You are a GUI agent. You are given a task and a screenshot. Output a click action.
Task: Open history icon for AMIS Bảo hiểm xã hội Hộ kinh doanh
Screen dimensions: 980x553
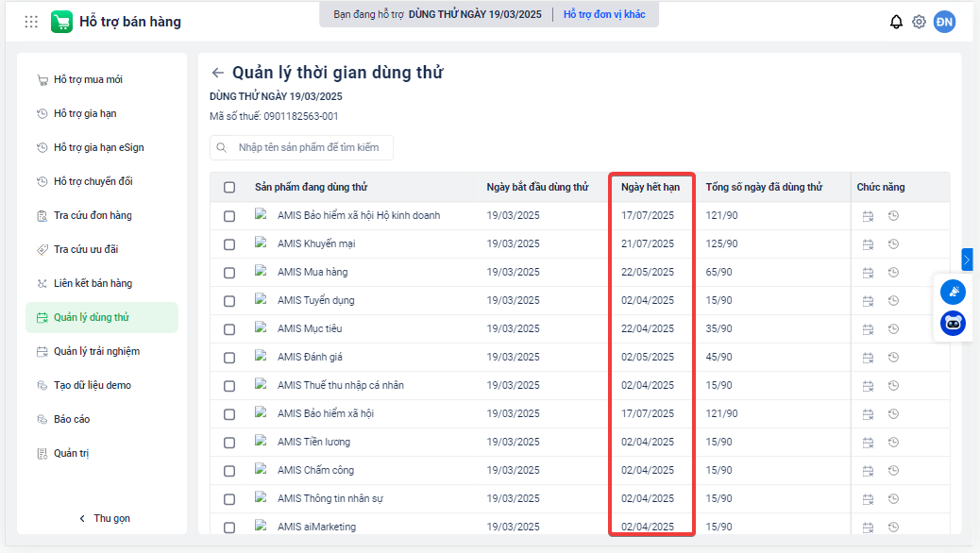(x=894, y=215)
